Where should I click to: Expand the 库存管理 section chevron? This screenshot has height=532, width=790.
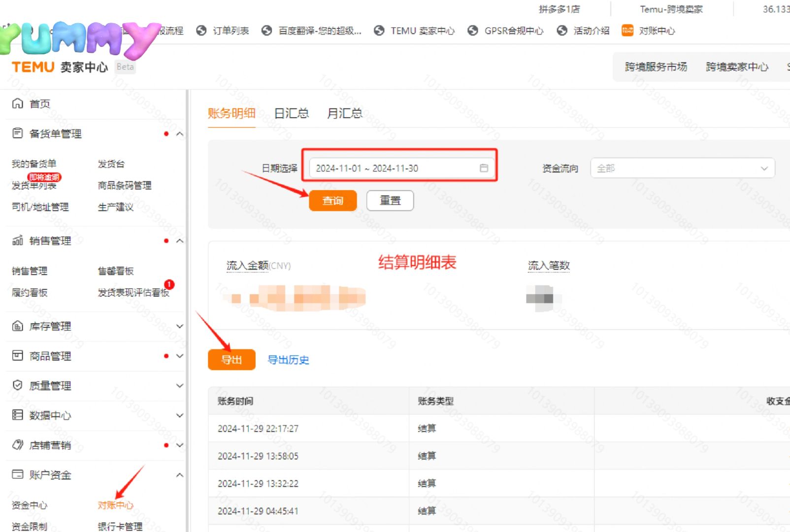click(180, 326)
